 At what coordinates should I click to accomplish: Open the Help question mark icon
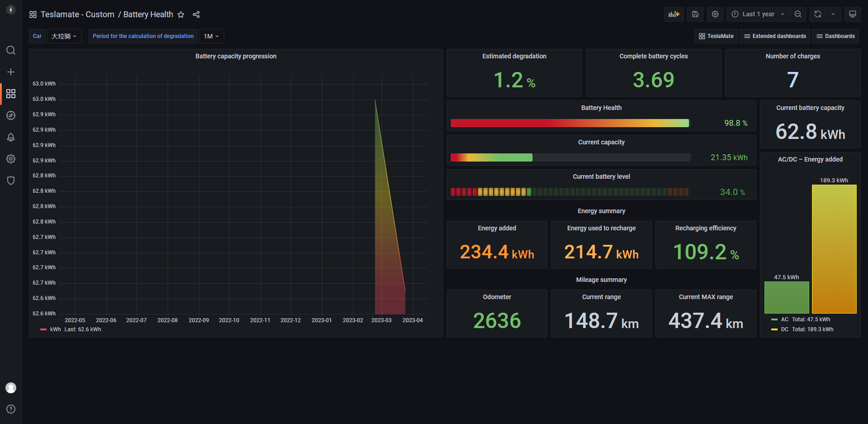tap(11, 409)
